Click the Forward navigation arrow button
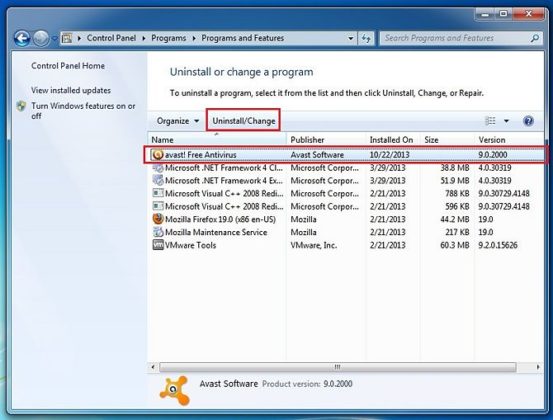This screenshot has width=553, height=420. [x=41, y=38]
